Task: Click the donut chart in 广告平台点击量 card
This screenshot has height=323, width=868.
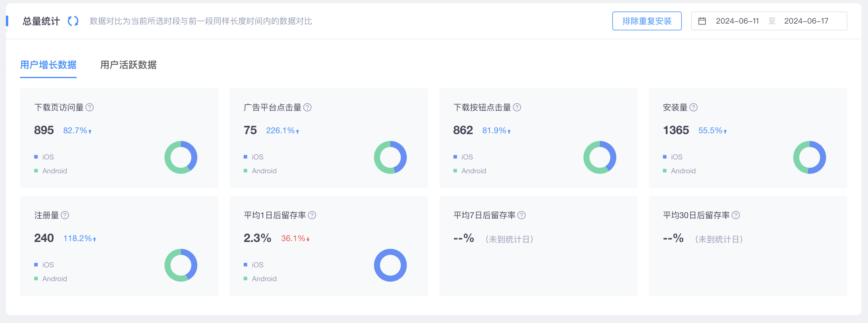Action: pyautogui.click(x=390, y=157)
